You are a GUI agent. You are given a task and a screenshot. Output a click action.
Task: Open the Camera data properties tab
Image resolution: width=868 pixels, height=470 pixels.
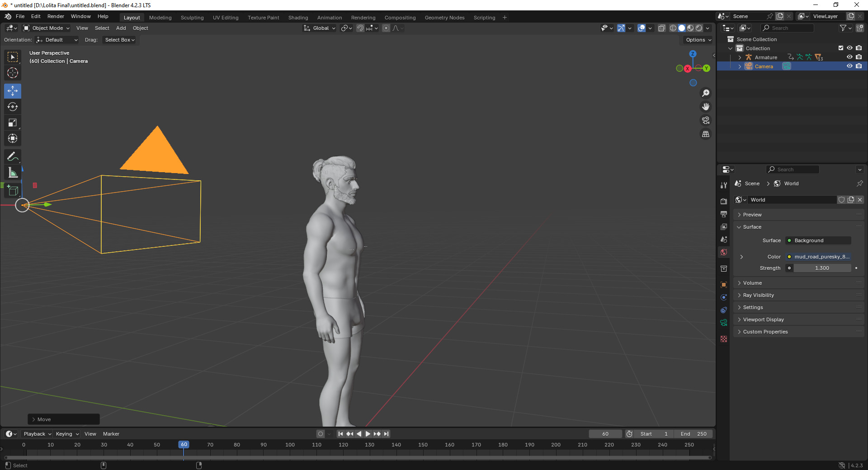(x=724, y=323)
